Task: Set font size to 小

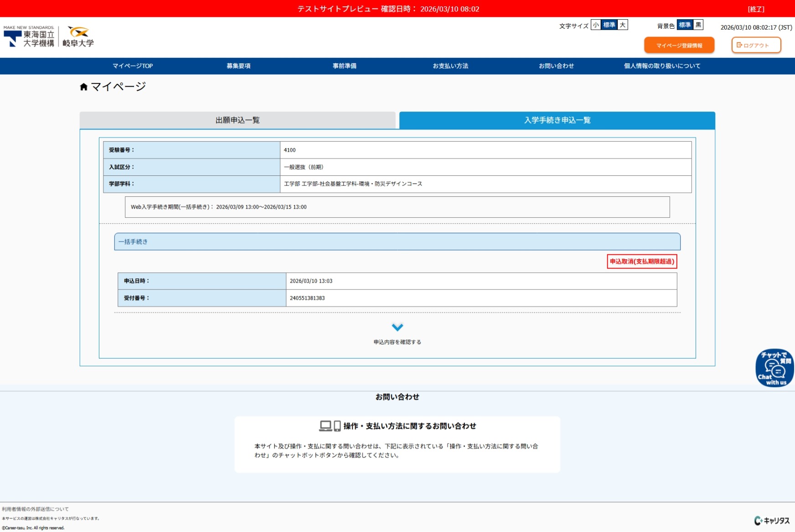Action: pyautogui.click(x=596, y=25)
